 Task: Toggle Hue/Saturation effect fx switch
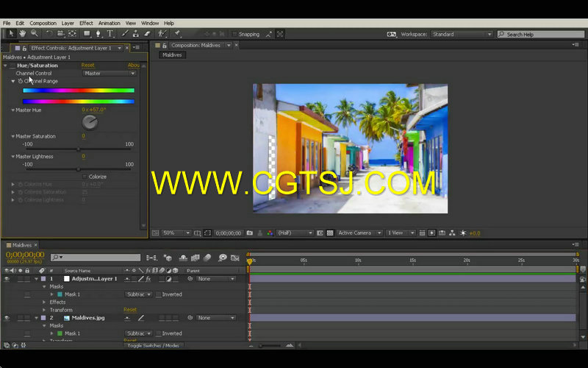12,66
